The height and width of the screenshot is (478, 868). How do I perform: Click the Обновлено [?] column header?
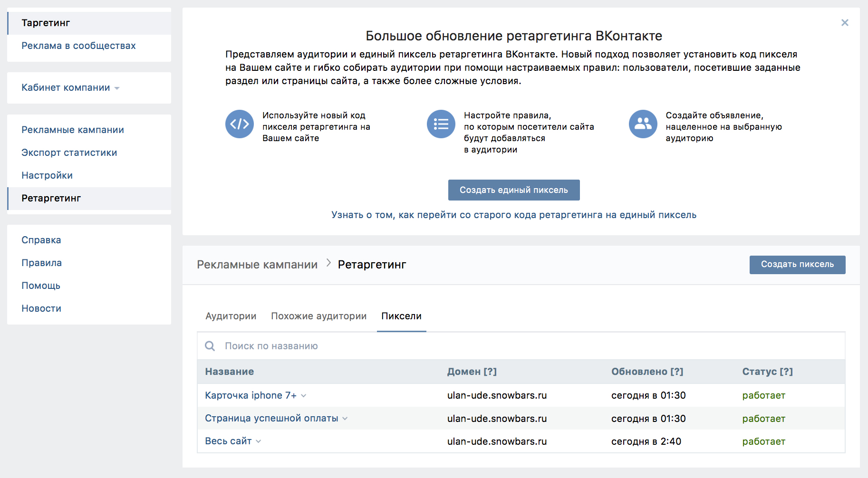647,372
